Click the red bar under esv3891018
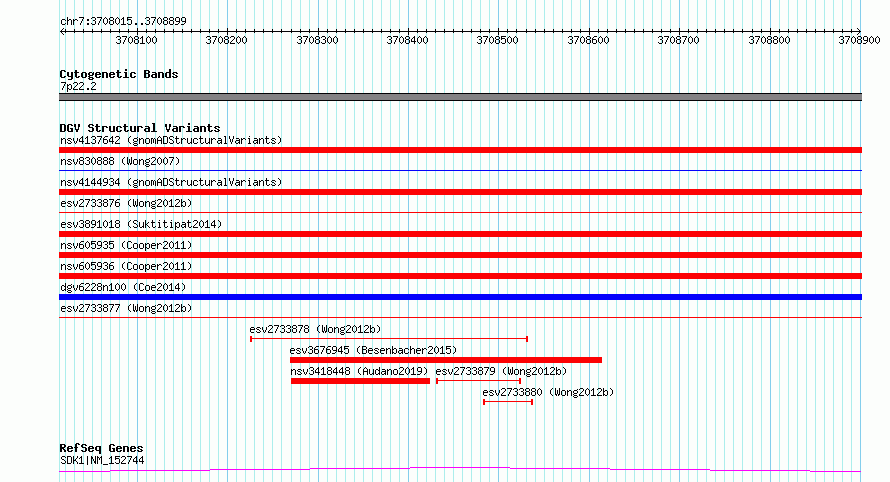Viewport: 890px width, 482px height. click(x=460, y=234)
